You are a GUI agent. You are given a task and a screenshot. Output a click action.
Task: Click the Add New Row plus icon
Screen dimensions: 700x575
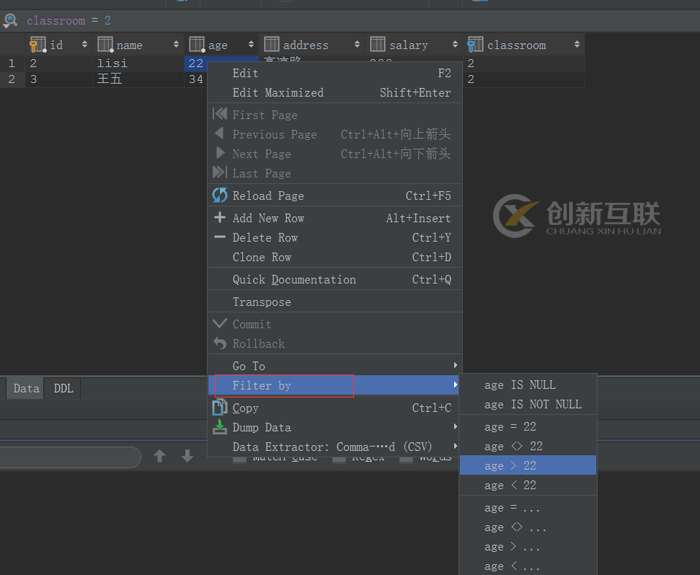pyautogui.click(x=219, y=217)
